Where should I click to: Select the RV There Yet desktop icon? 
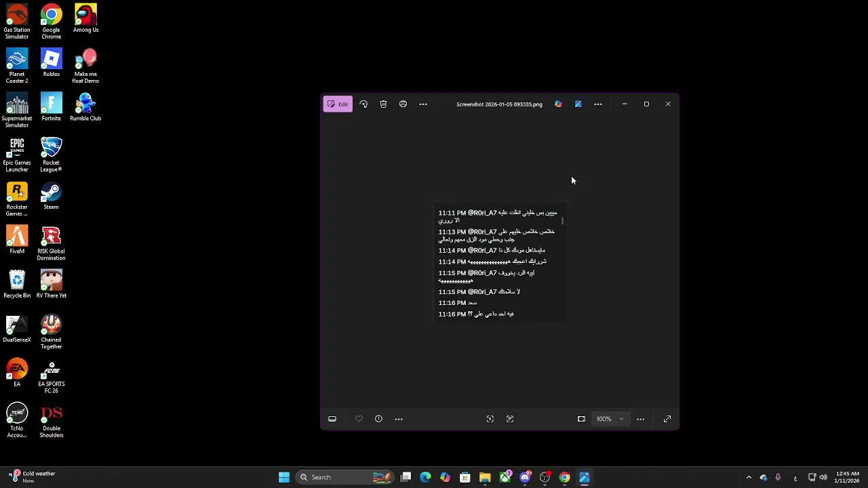[x=51, y=284]
